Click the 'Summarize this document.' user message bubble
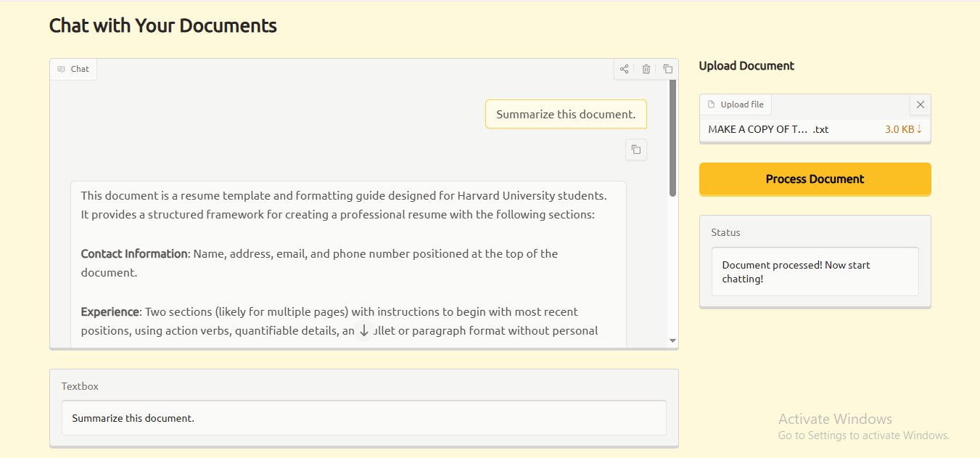980x458 pixels. (565, 114)
